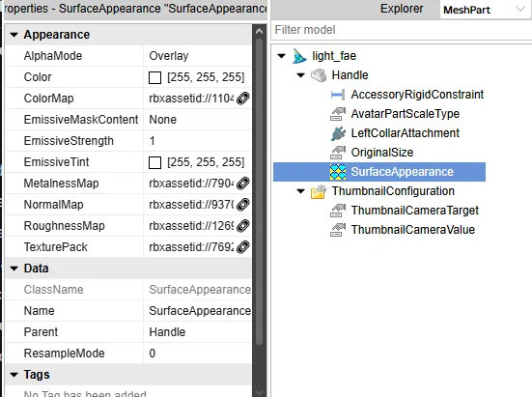Collapse the light_fae tree node
532x397 pixels.
point(281,56)
